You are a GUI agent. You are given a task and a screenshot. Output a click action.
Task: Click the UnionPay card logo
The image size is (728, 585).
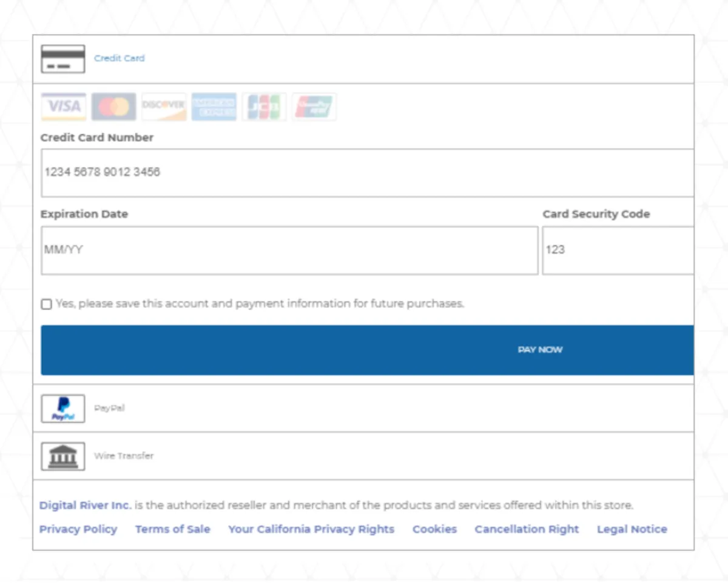(314, 107)
